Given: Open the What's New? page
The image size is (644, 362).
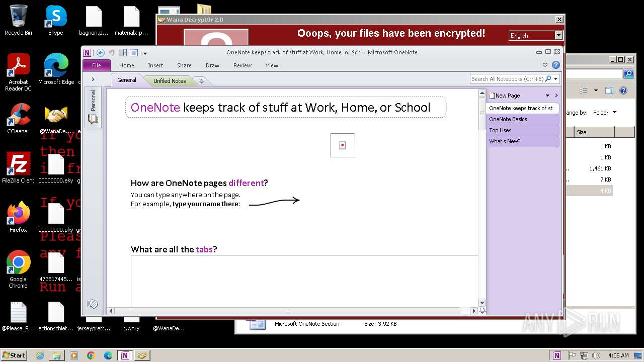Looking at the screenshot, I should [523, 141].
